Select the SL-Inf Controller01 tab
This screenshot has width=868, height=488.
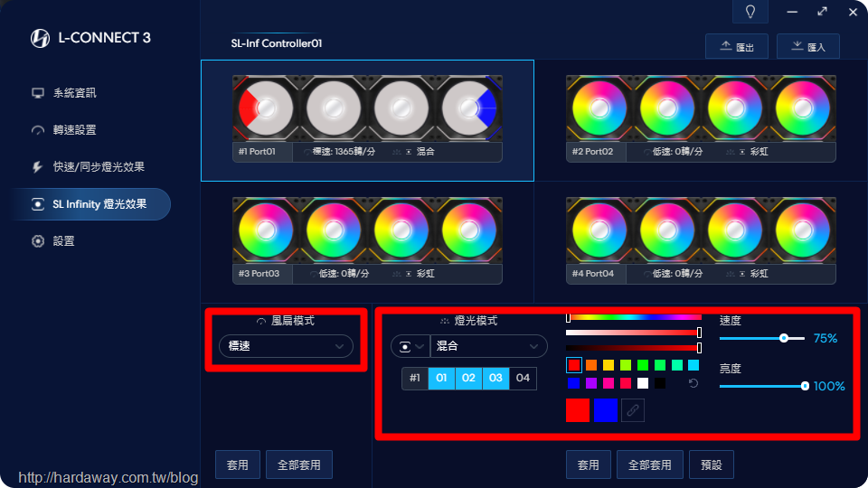tap(277, 43)
